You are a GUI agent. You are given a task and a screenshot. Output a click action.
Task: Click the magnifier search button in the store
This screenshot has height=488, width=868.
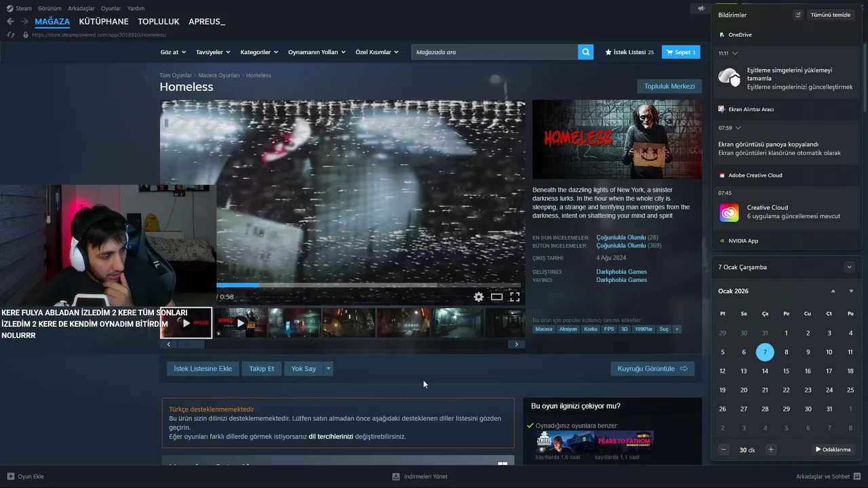pos(586,52)
